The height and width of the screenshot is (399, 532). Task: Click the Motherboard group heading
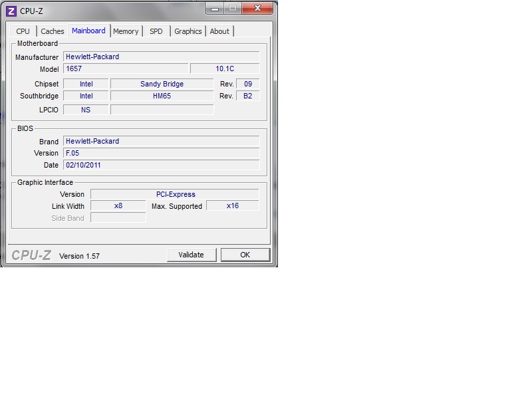tap(37, 43)
